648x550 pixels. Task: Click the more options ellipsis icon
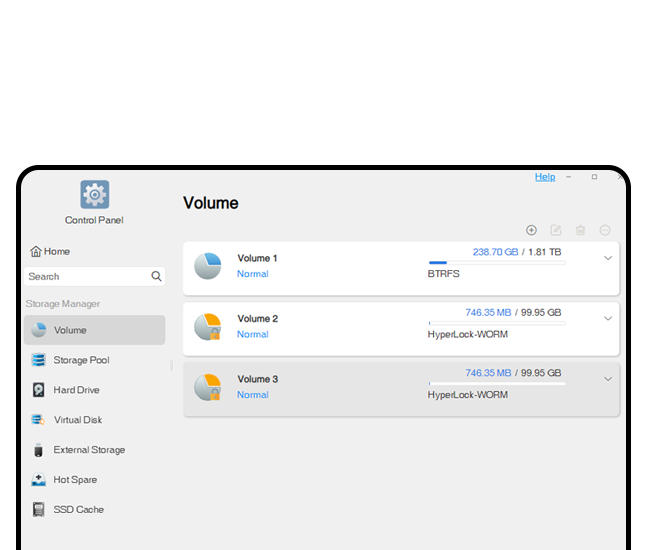coord(605,230)
